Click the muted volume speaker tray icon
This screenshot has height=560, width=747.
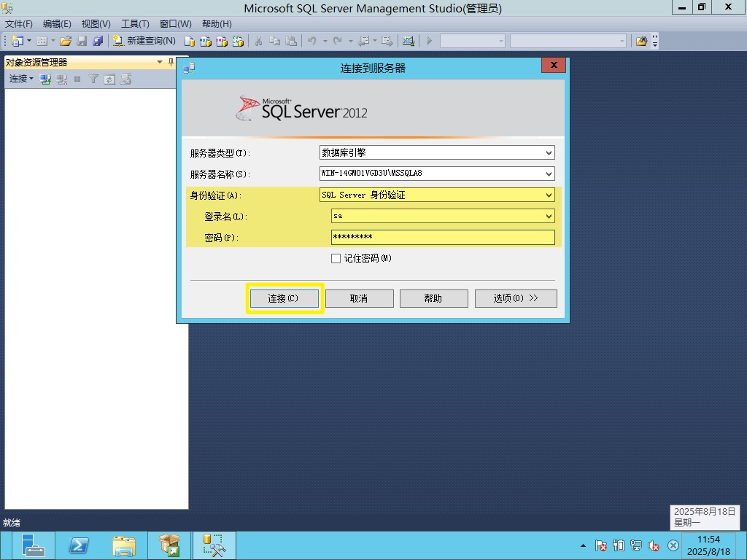click(x=653, y=545)
